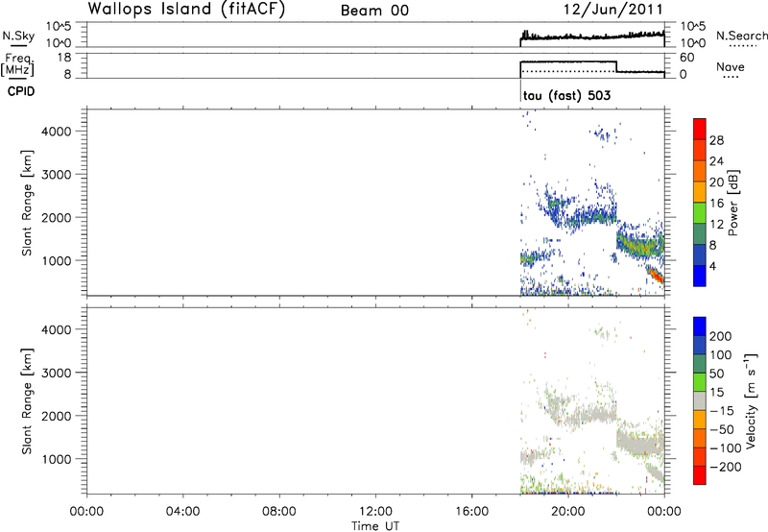Click the '20:00' time axis label
768x532 pixels.
click(x=568, y=512)
